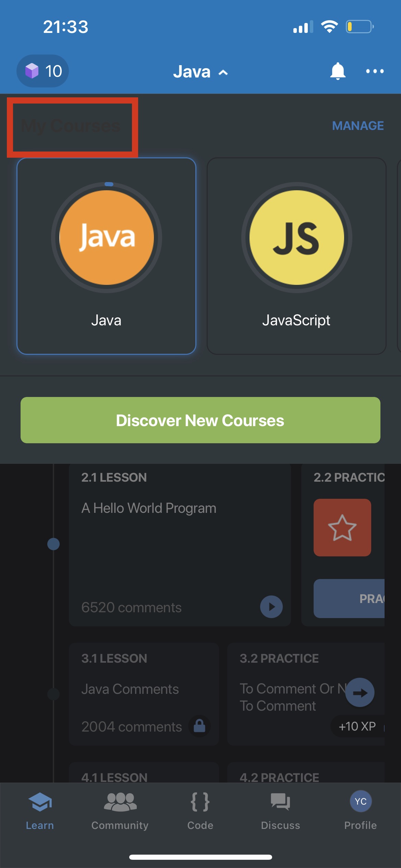Tap Discover New Courses button
This screenshot has height=868, width=401.
pos(200,420)
